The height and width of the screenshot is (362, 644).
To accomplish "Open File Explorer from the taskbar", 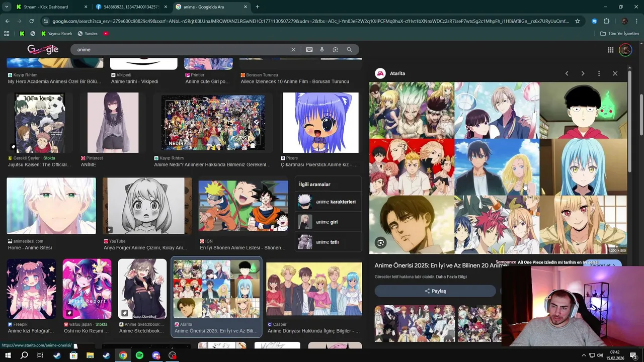I will (90, 355).
